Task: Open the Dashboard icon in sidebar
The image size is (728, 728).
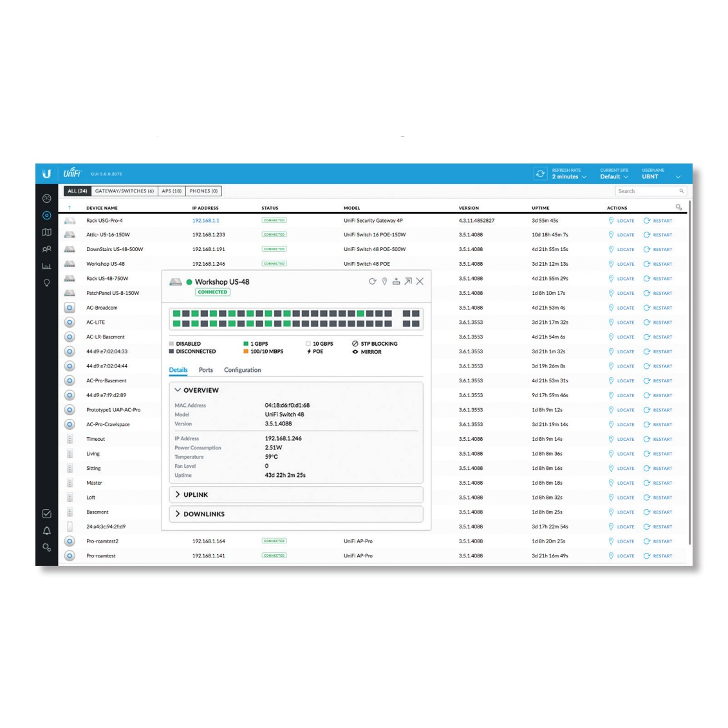Action: coord(47,199)
